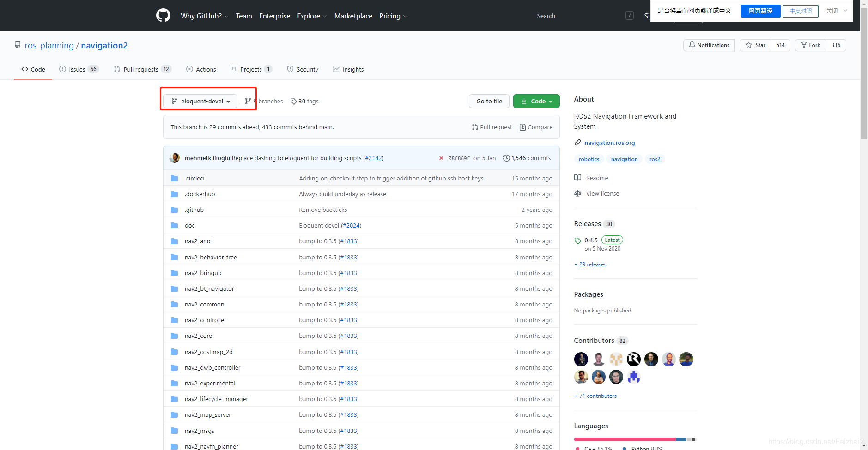The image size is (868, 450).
Task: Click the nav2_core folder icon
Action: pos(174,336)
